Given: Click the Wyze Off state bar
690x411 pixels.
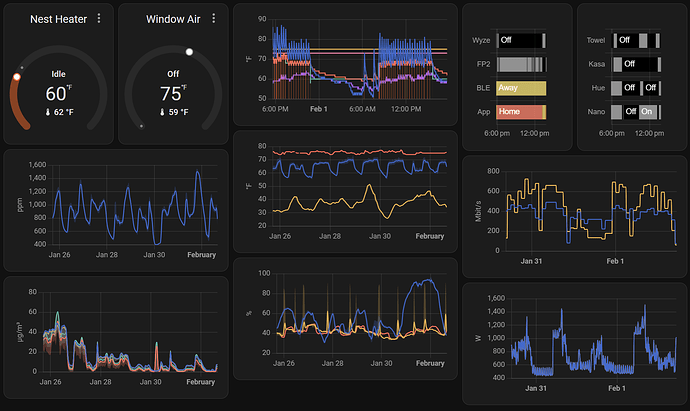Looking at the screenshot, I should pyautogui.click(x=521, y=40).
